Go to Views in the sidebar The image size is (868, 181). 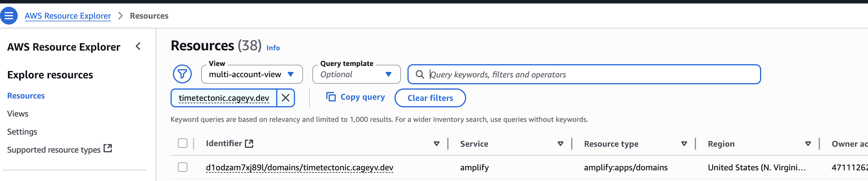(x=18, y=114)
